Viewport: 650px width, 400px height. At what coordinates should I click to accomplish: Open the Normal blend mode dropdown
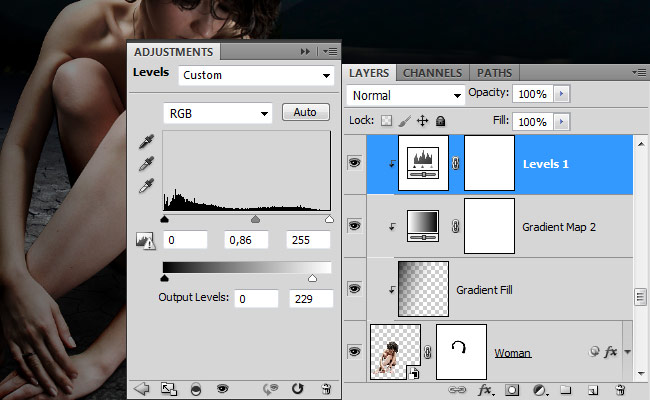click(x=405, y=95)
